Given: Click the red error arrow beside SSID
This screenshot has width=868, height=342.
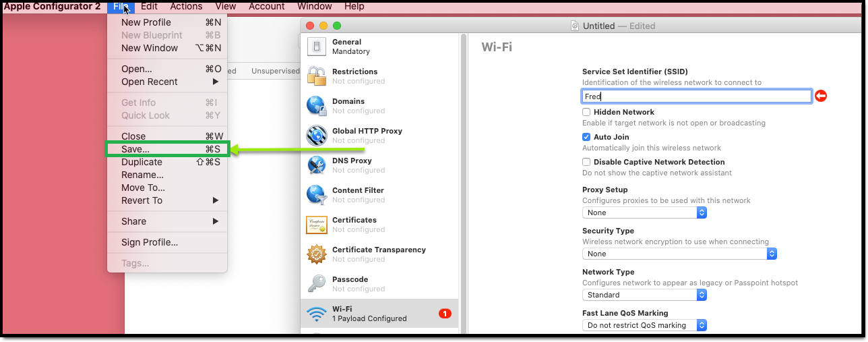Looking at the screenshot, I should [x=820, y=96].
